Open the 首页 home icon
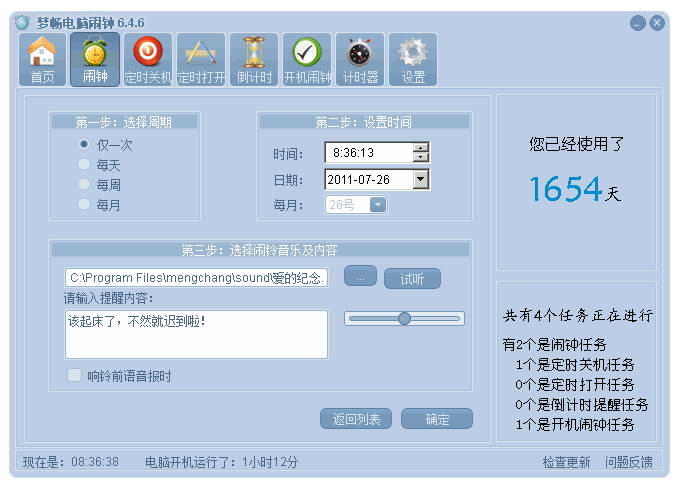This screenshot has width=679, height=486. [x=43, y=58]
